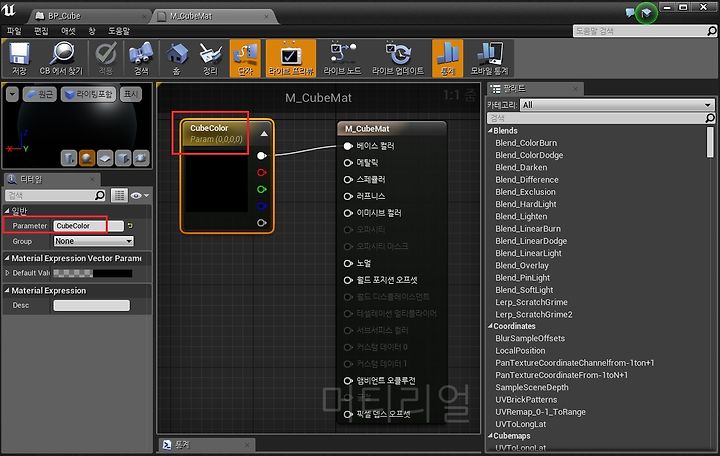Select cylinder preview shape icon
The height and width of the screenshot is (456, 720).
click(x=69, y=158)
